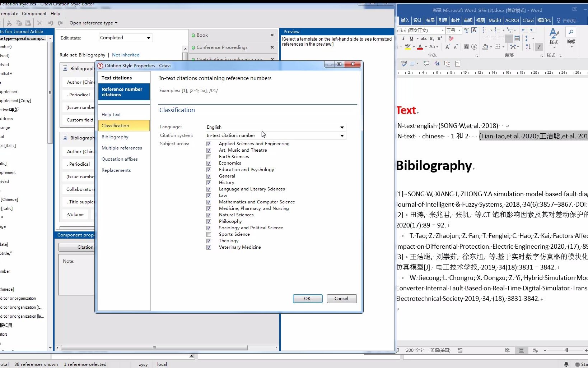588x368 pixels.
Task: Open the 'Open reference type' dropdown
Action: [93, 23]
